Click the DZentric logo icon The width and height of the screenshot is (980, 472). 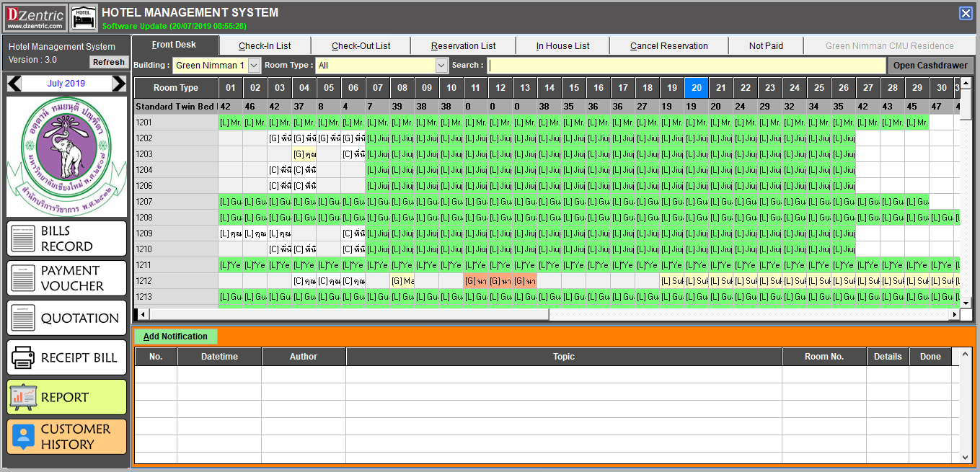coord(36,17)
